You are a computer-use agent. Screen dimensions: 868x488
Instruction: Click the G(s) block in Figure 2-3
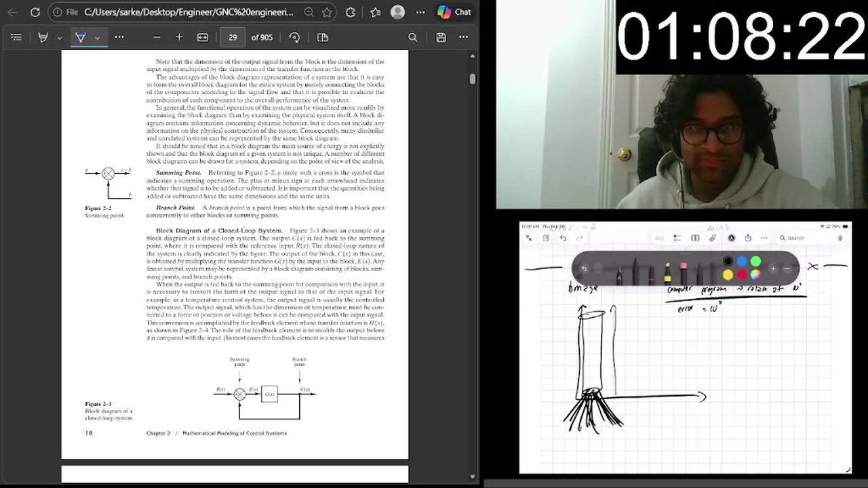pos(269,394)
